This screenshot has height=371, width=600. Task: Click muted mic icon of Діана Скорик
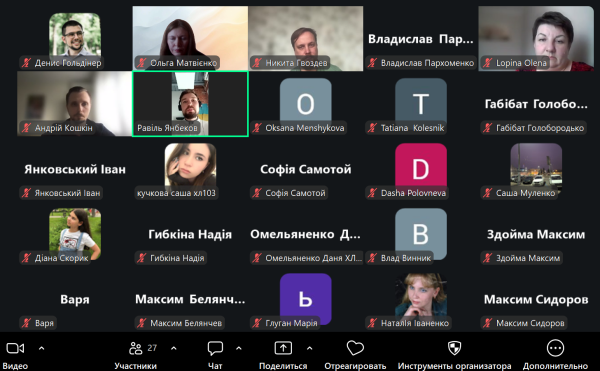tap(26, 258)
